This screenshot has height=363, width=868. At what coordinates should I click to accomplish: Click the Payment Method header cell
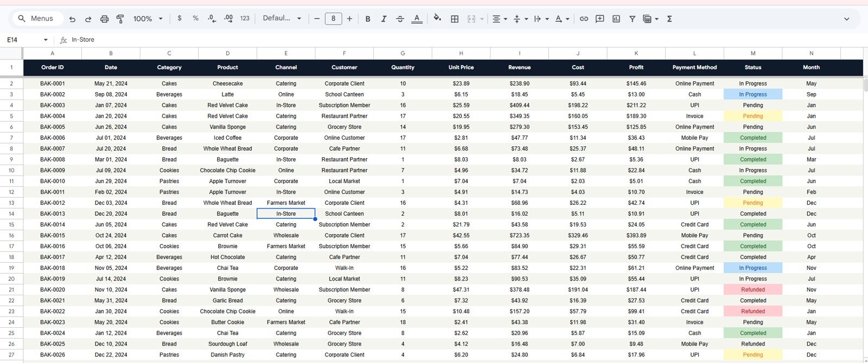click(x=694, y=67)
